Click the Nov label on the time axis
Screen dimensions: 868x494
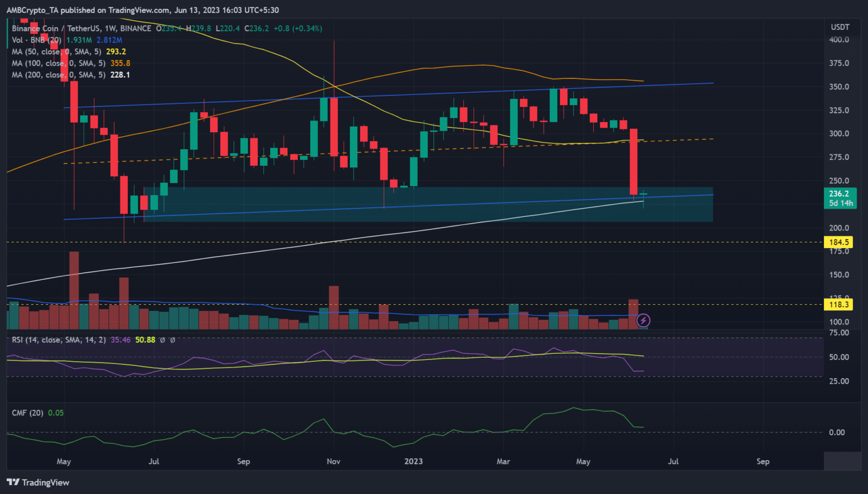(333, 461)
